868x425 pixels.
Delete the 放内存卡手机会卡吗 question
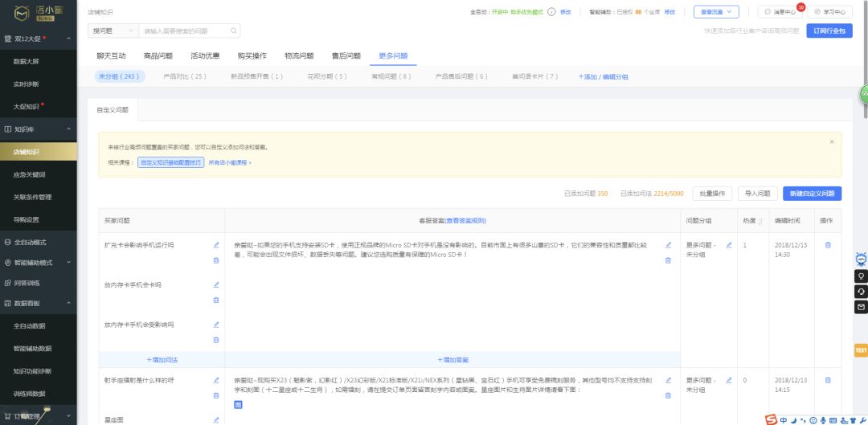coord(215,300)
